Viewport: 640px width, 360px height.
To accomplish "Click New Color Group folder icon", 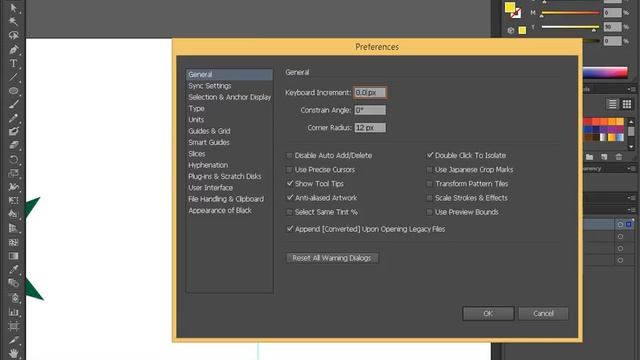I will pyautogui.click(x=589, y=157).
